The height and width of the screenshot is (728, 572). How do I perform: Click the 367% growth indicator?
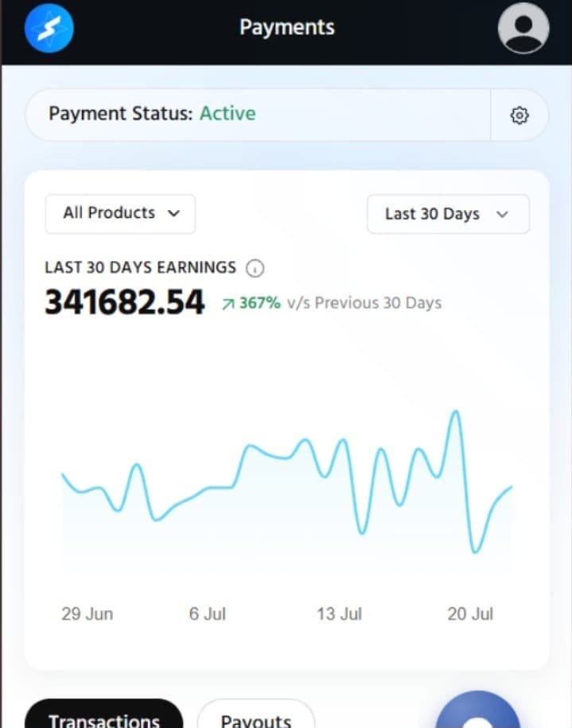[251, 303]
